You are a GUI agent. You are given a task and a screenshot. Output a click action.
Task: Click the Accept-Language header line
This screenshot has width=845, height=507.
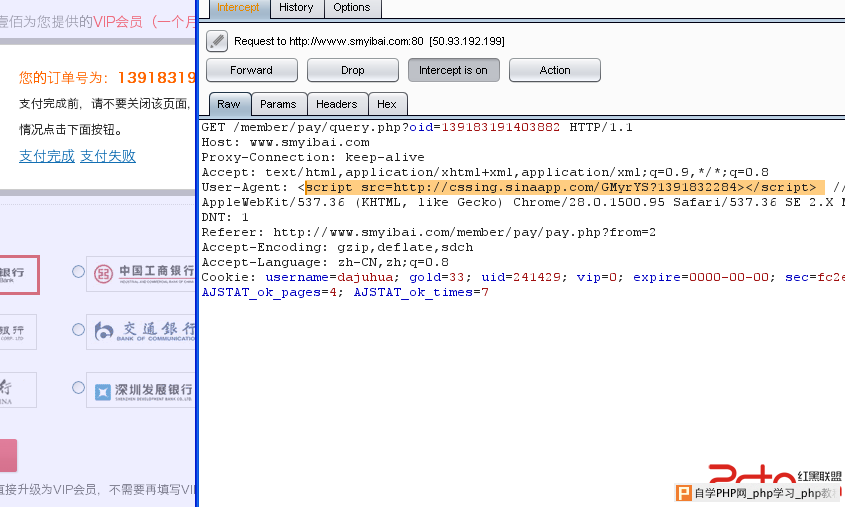coord(325,262)
